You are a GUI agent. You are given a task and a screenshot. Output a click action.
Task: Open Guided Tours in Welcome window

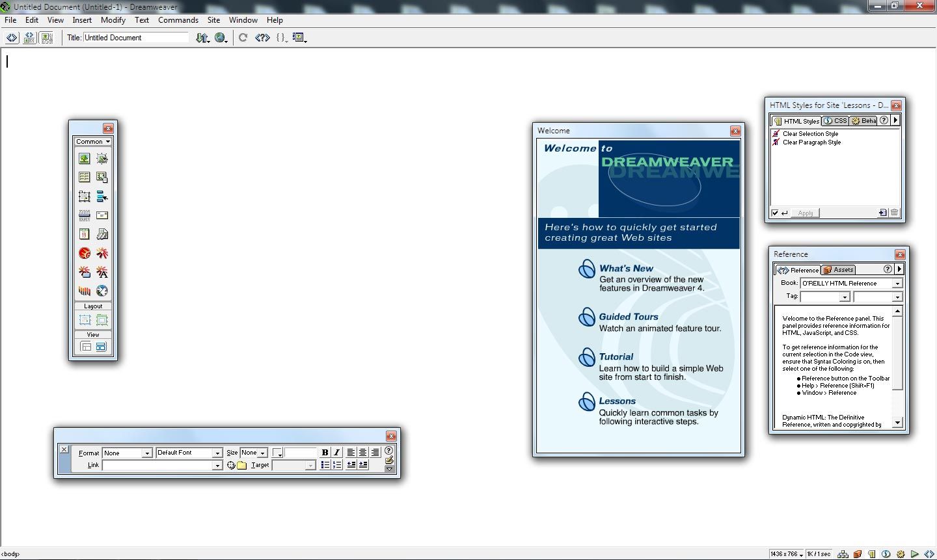(x=629, y=317)
